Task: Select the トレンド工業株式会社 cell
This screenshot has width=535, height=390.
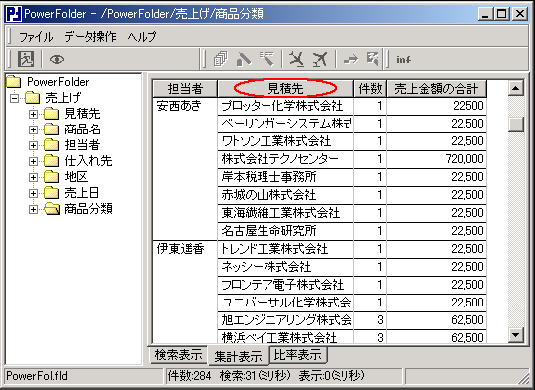Action: [285, 249]
